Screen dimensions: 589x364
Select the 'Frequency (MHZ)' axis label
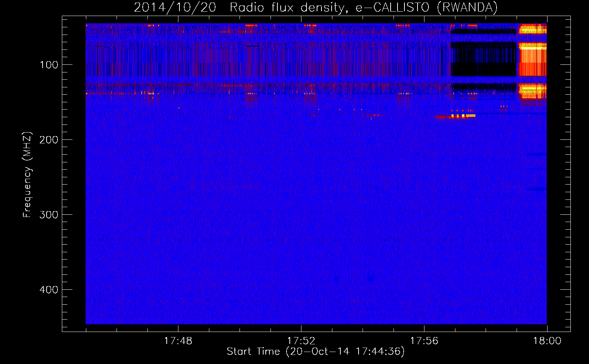pos(27,175)
